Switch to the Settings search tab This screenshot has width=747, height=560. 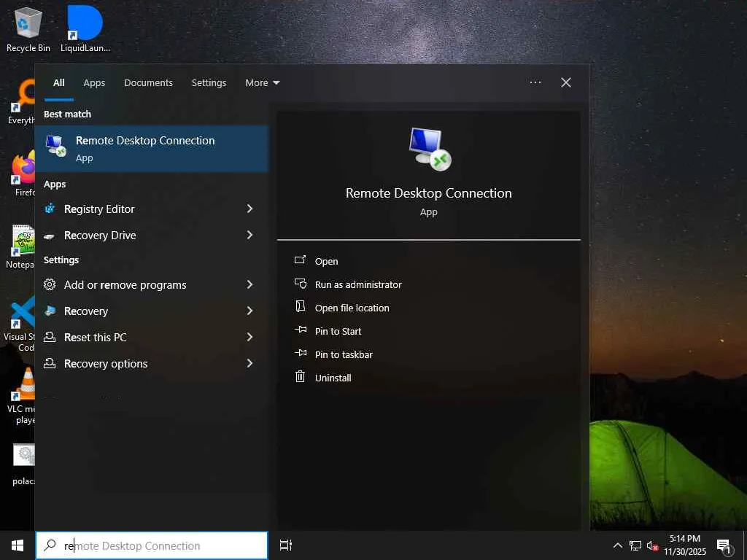pyautogui.click(x=209, y=83)
